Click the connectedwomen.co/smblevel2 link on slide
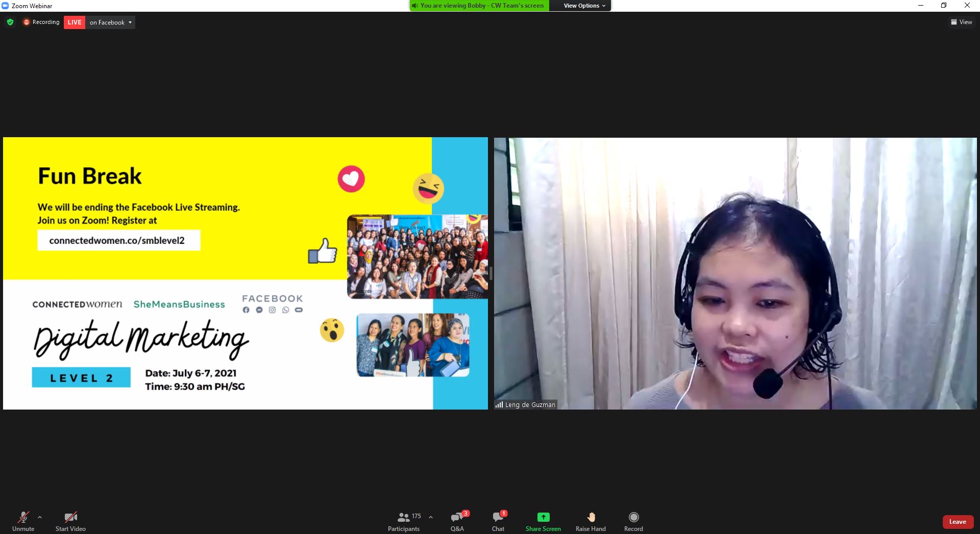Screen dimensions: 980x534 tap(118, 240)
